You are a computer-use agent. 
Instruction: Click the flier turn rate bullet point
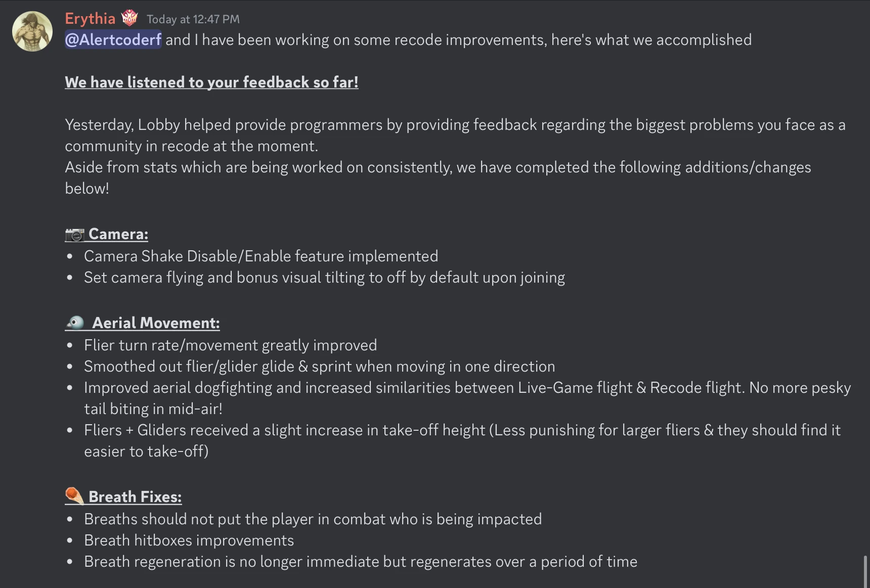coord(230,345)
